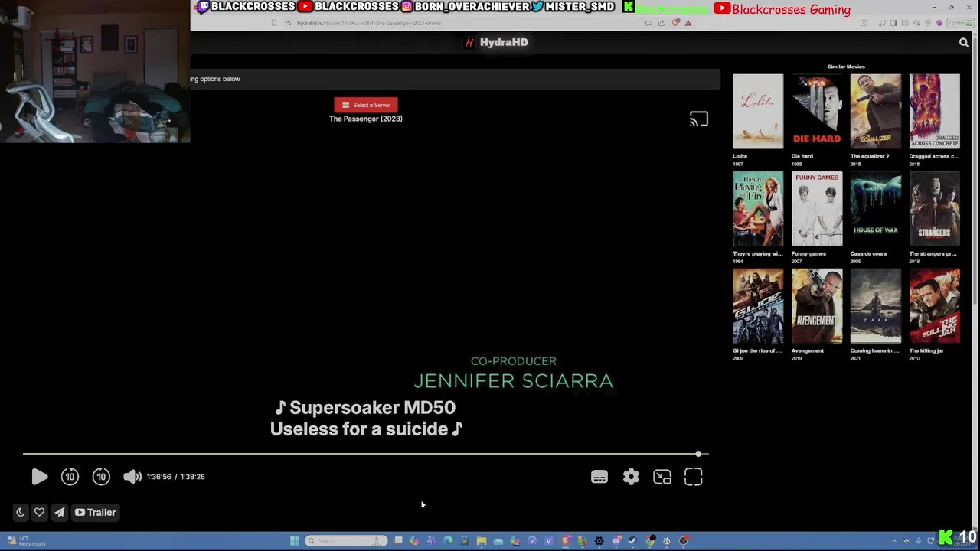Click the Task View icon on taskbar
This screenshot has width=980, height=551.
tap(398, 541)
